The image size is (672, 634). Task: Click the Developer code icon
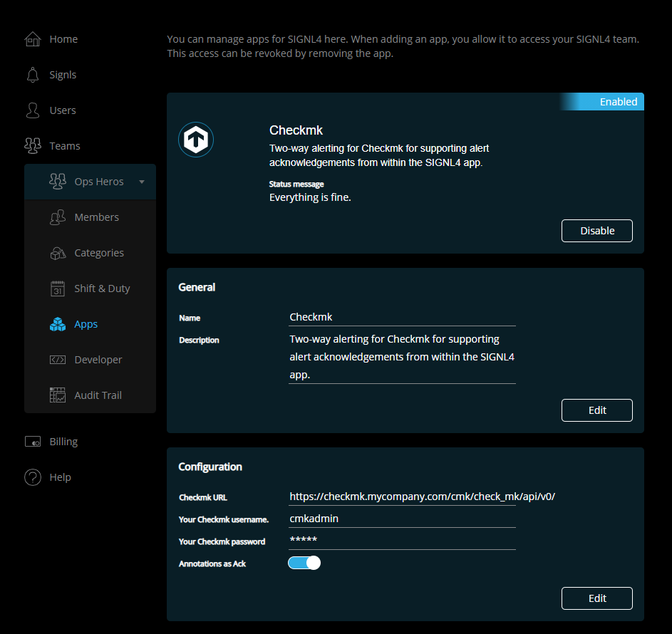pyautogui.click(x=58, y=360)
